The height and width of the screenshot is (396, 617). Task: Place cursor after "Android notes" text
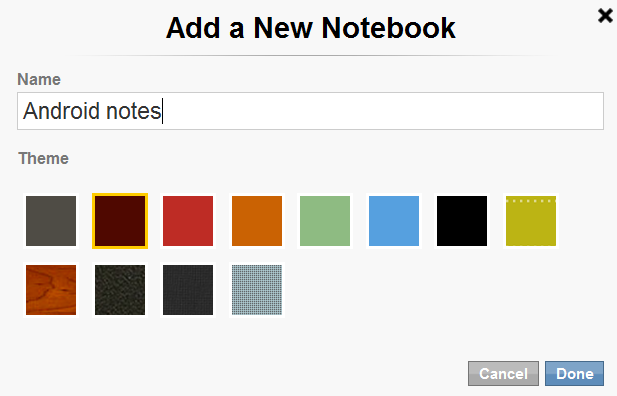point(162,111)
